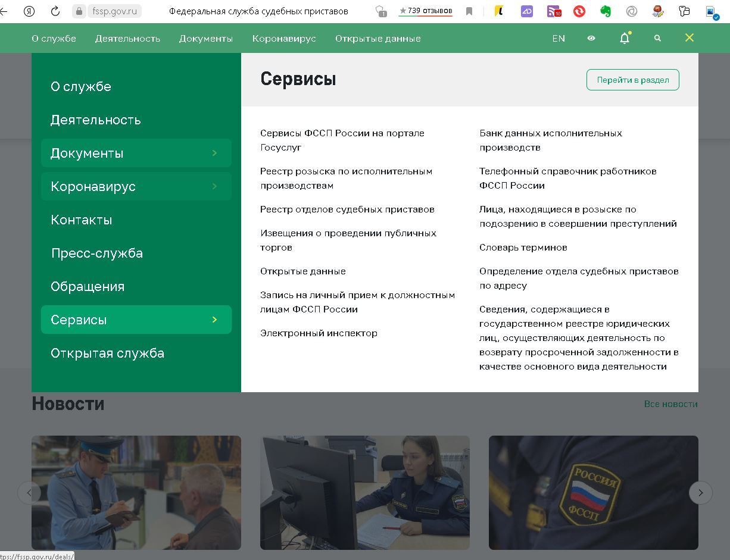Open the Evernote extension in the browser toolbar
This screenshot has width=730, height=560.
point(606,11)
